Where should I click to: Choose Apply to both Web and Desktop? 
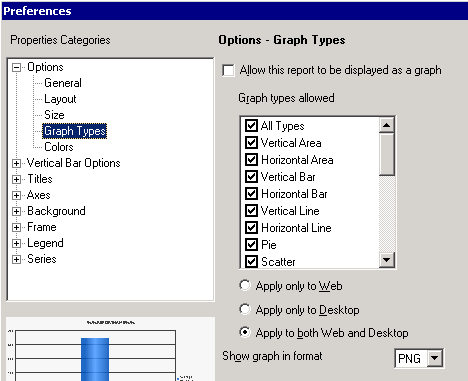tap(245, 332)
